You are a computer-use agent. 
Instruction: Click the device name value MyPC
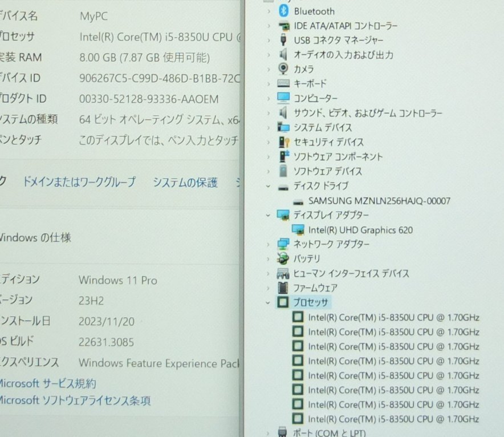coord(94,16)
